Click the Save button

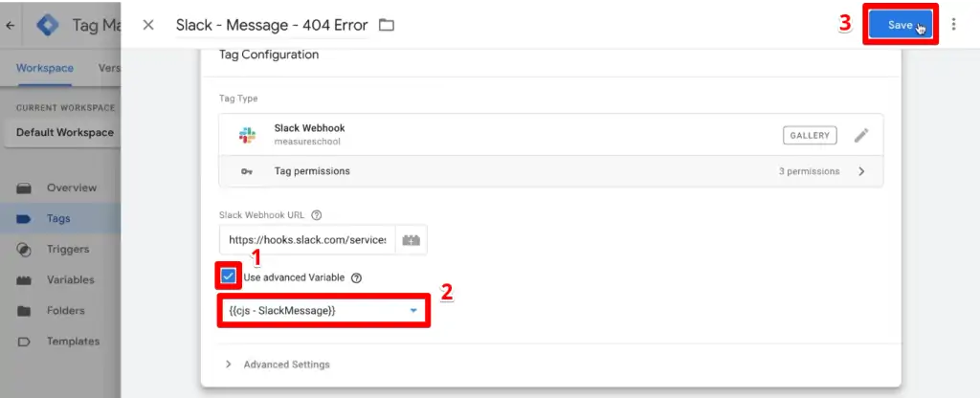click(901, 25)
